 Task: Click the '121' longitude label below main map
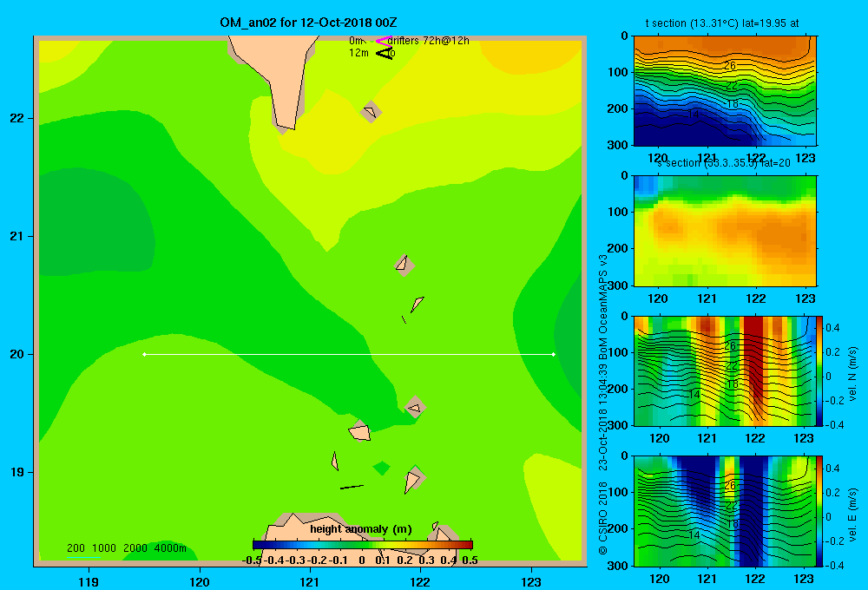click(x=310, y=581)
